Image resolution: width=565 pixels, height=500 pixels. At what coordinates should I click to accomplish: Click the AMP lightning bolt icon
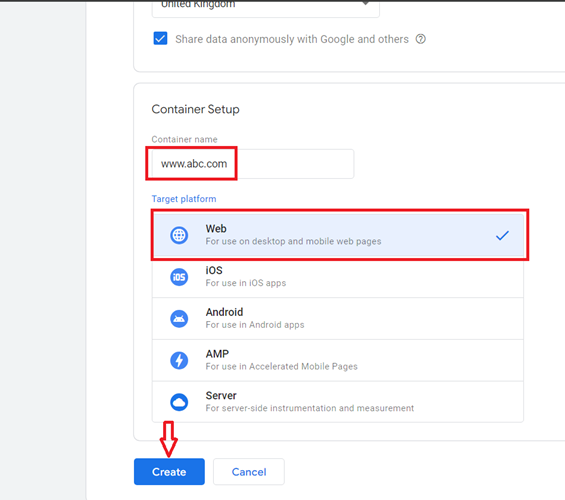coord(179,360)
